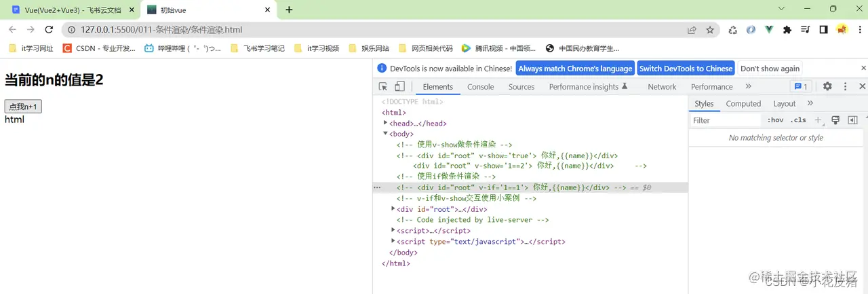Switch to the Network tab
This screenshot has width=868, height=294.
coord(662,87)
